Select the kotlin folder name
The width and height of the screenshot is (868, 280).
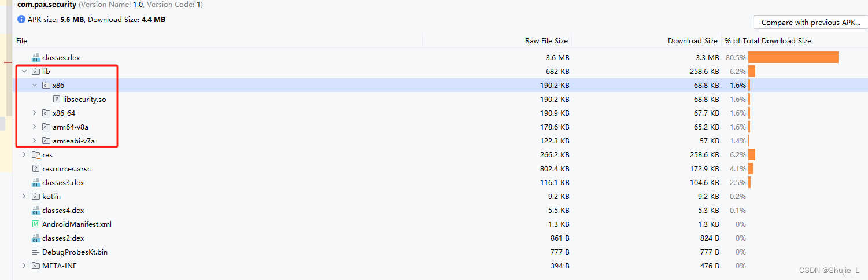pos(51,197)
